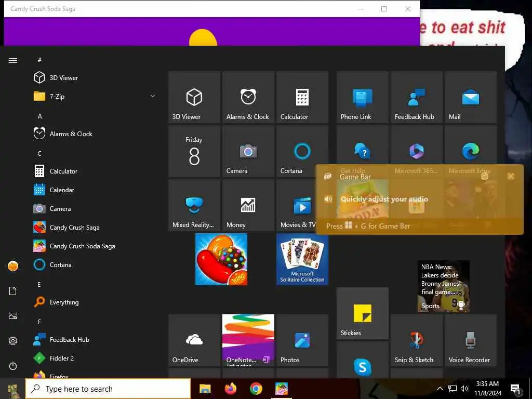Open the OneNote tile
The height and width of the screenshot is (399, 532).
[x=248, y=340]
